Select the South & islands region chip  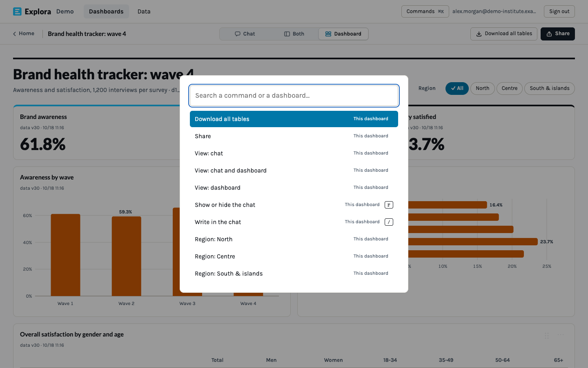pyautogui.click(x=549, y=88)
